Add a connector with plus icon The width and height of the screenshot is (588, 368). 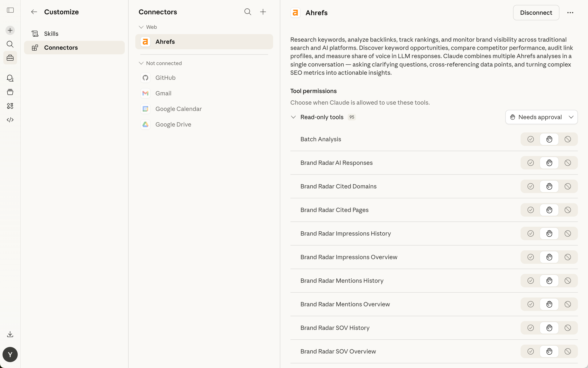pyautogui.click(x=263, y=12)
